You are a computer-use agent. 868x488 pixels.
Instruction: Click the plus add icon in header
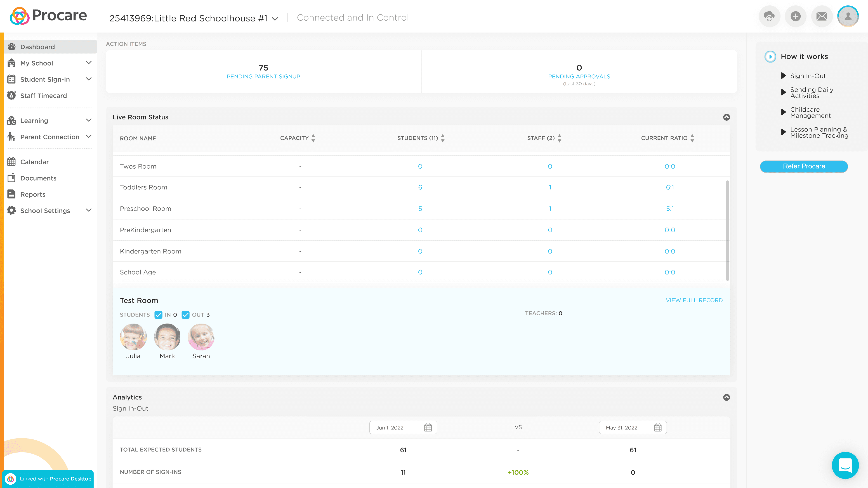[795, 16]
